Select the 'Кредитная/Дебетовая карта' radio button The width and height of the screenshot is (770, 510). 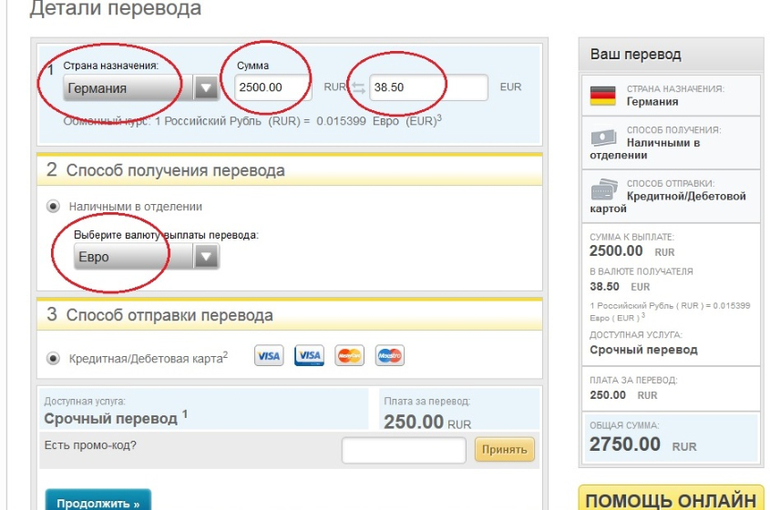(54, 358)
